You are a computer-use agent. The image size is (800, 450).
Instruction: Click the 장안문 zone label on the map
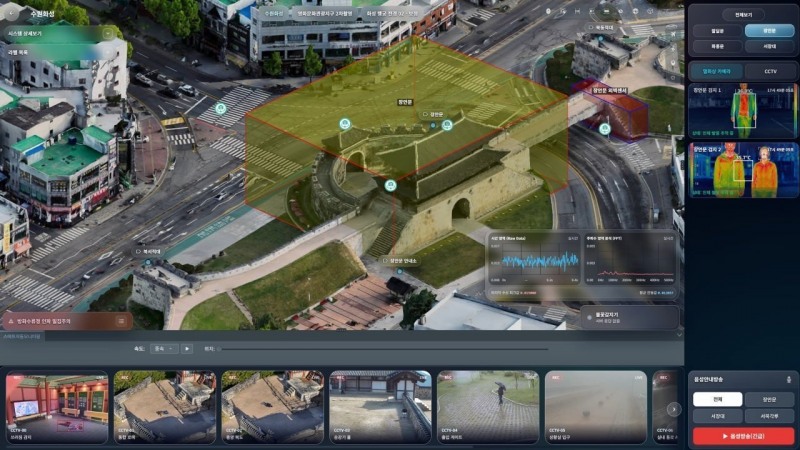pos(405,102)
